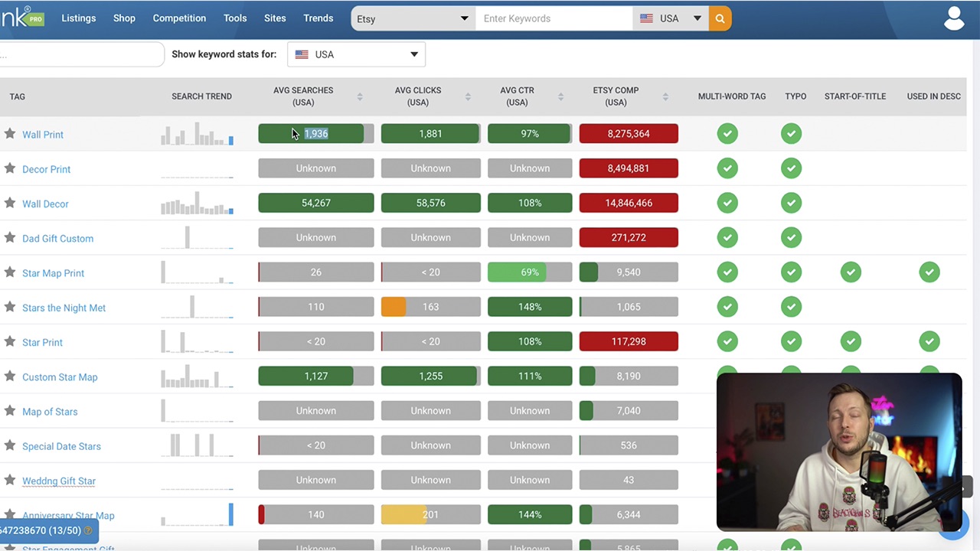Open the Wall Decor tag link
Image resolution: width=980 pixels, height=551 pixels.
(45, 204)
